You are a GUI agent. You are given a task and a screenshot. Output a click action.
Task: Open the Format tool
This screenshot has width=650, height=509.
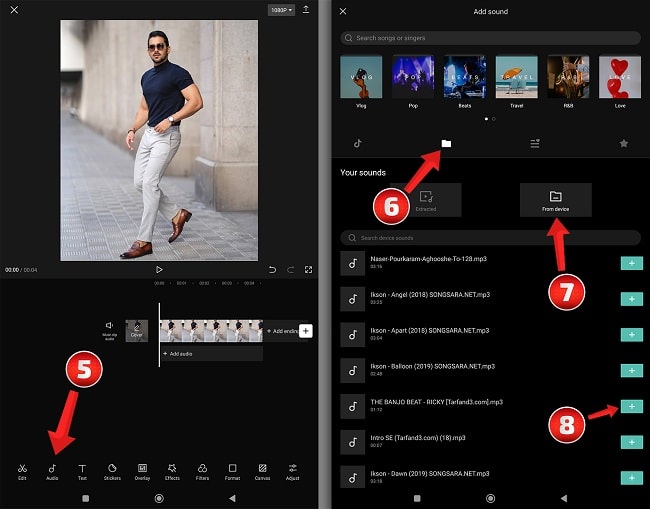click(232, 472)
